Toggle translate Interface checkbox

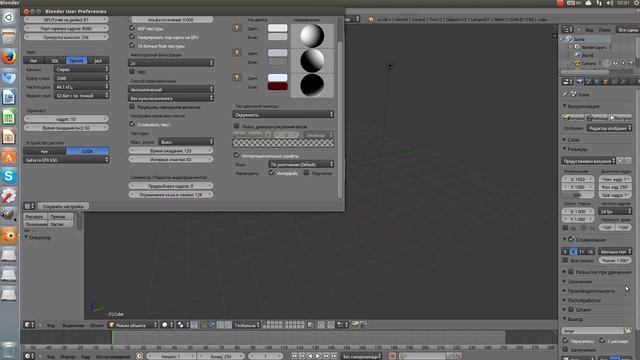pos(271,173)
